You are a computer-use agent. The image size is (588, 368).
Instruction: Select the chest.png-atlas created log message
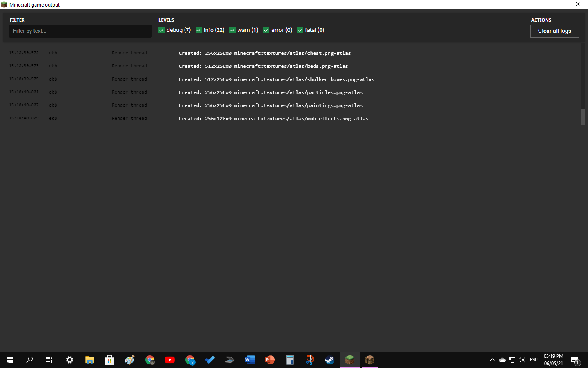(265, 53)
